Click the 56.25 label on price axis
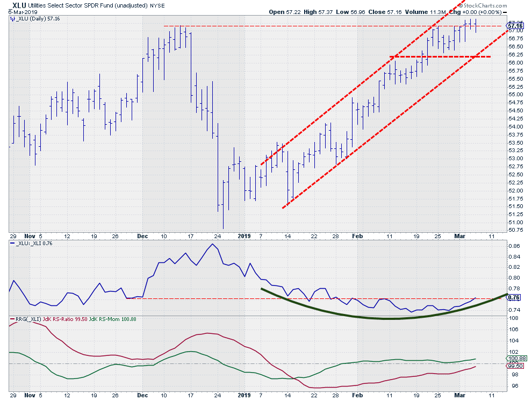 [515, 55]
